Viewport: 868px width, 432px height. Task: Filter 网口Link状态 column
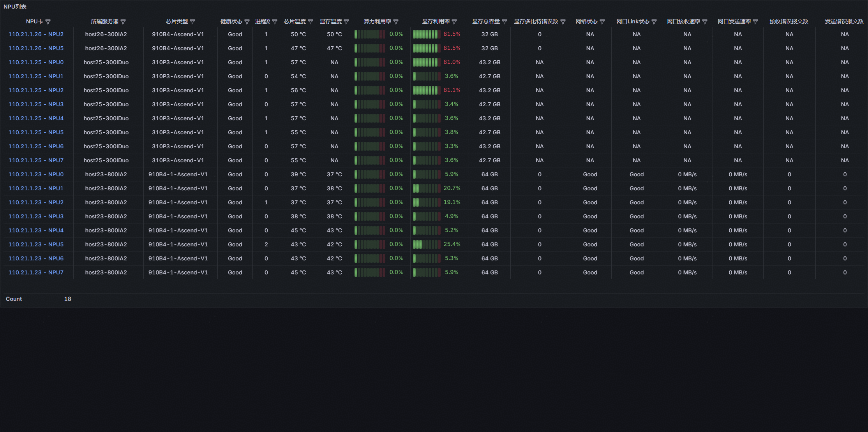(654, 22)
